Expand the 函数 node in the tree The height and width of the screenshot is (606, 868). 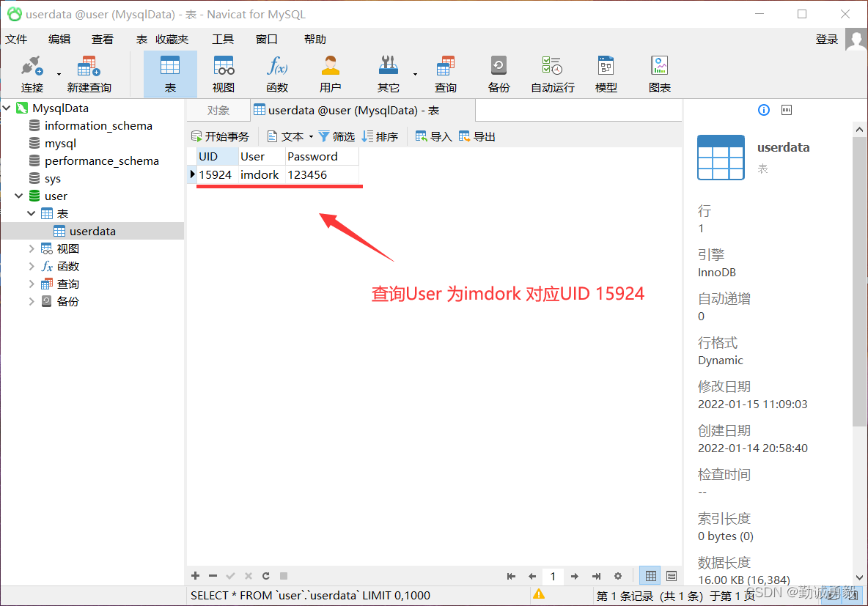[32, 266]
